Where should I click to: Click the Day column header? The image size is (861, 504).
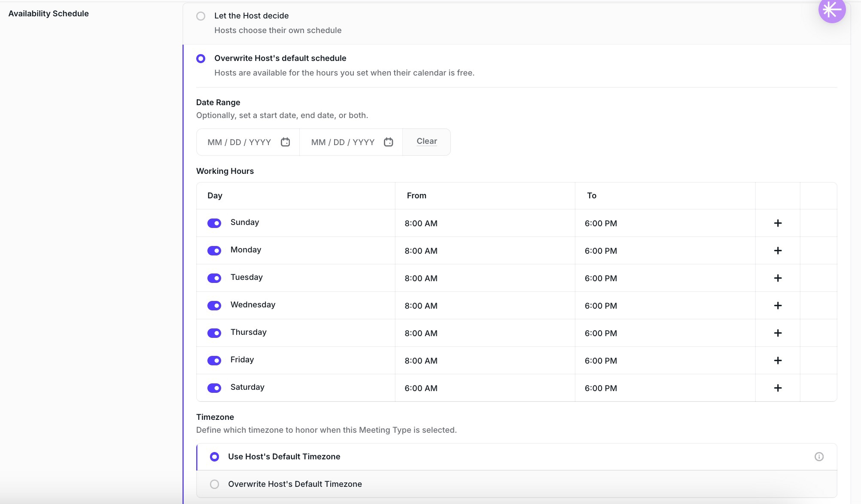pos(215,196)
